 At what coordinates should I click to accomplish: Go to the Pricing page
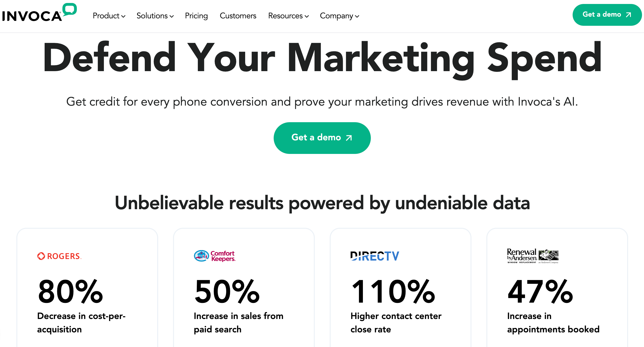196,16
